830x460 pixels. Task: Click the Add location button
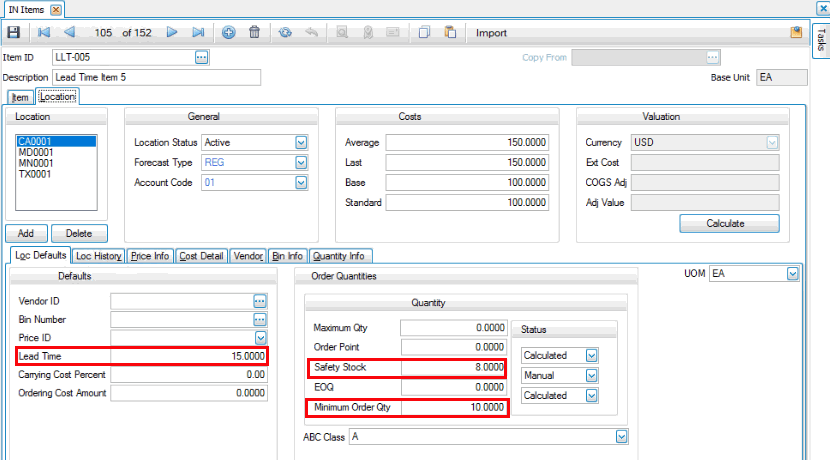(x=27, y=233)
